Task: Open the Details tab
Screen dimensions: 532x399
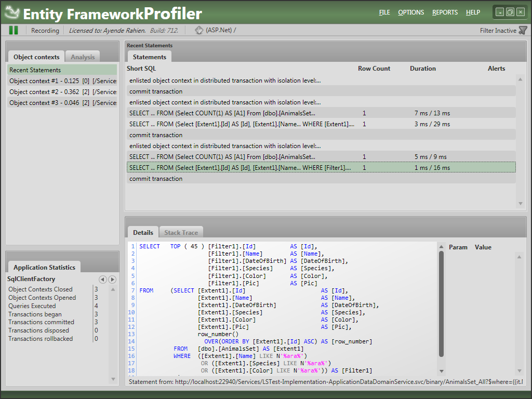Action: [x=143, y=232]
